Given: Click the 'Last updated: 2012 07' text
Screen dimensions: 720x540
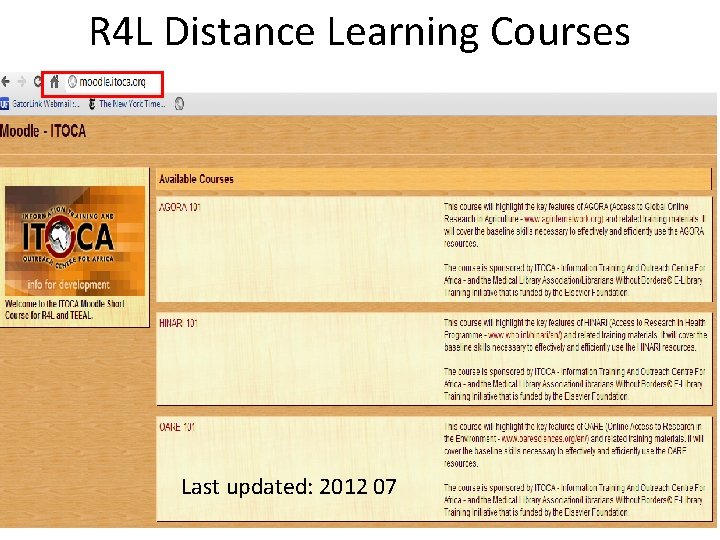Looking at the screenshot, I should tap(289, 487).
